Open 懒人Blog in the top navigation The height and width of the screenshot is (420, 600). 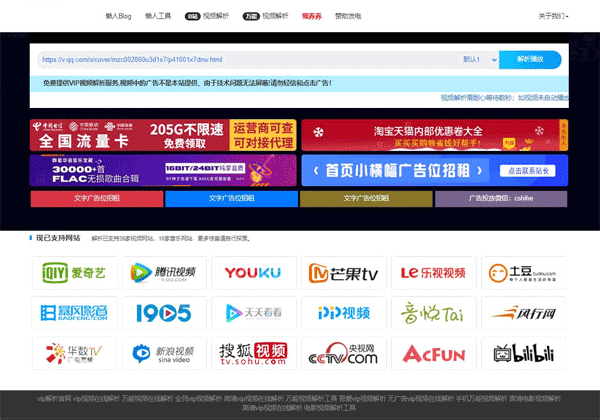[118, 16]
